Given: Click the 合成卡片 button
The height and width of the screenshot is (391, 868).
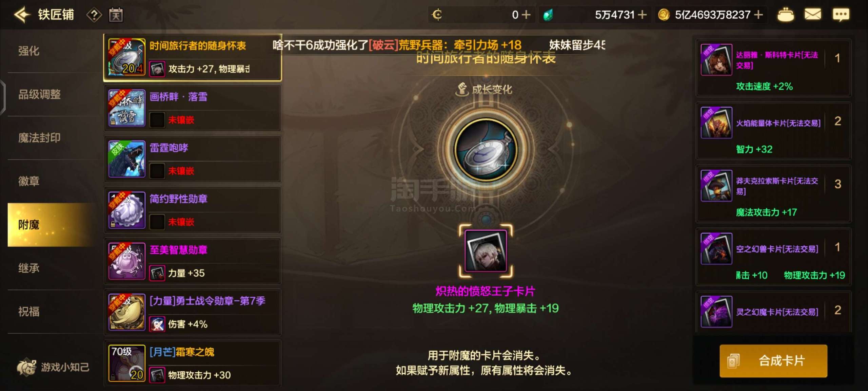Looking at the screenshot, I should [773, 361].
